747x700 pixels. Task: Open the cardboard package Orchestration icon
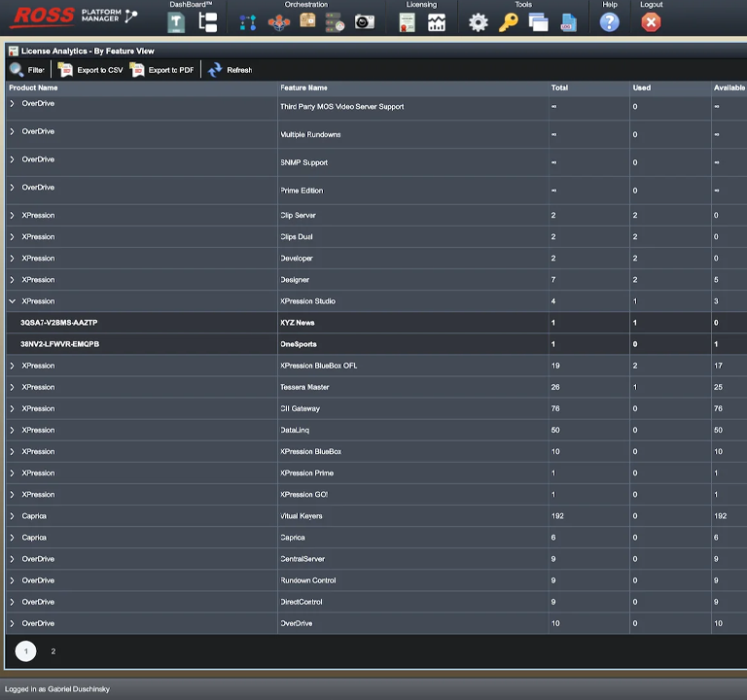click(x=307, y=20)
